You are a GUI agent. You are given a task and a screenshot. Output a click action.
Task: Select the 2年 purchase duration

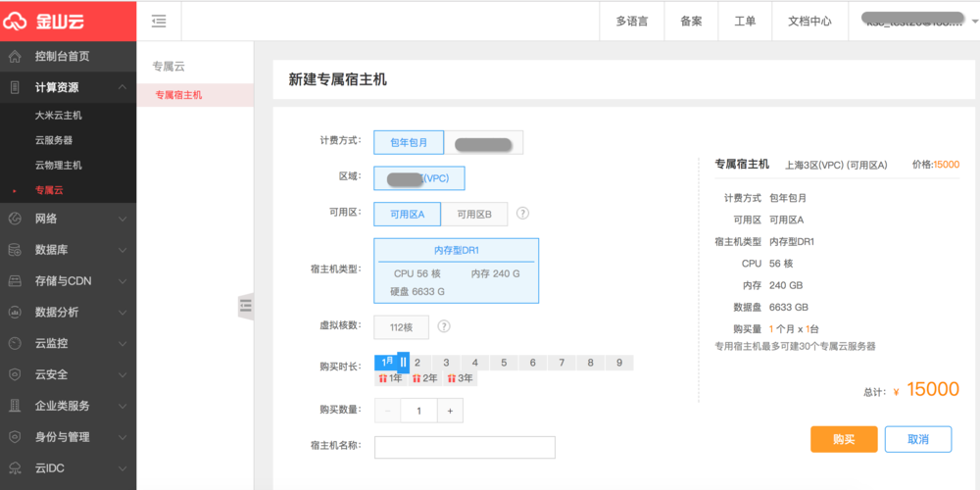pyautogui.click(x=425, y=378)
